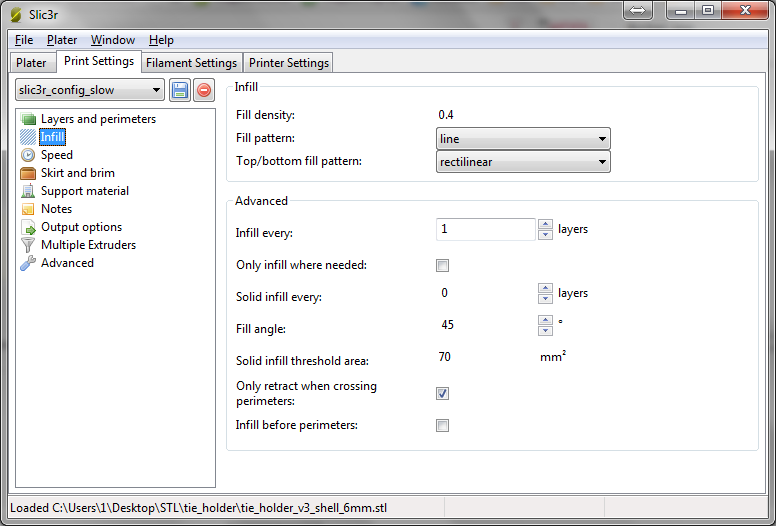Click the Infill striped icon
This screenshot has height=526, width=776.
point(28,137)
